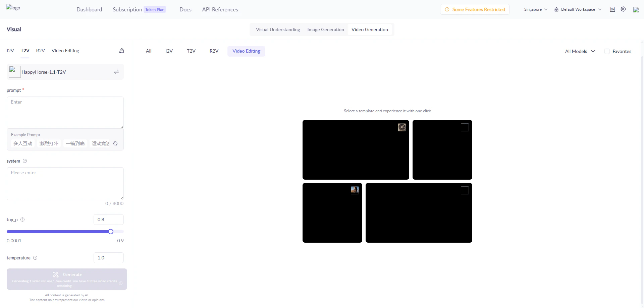Screen dimensions: 644x308
Task: Open the Default Workspace dropdown
Action: pyautogui.click(x=578, y=9)
